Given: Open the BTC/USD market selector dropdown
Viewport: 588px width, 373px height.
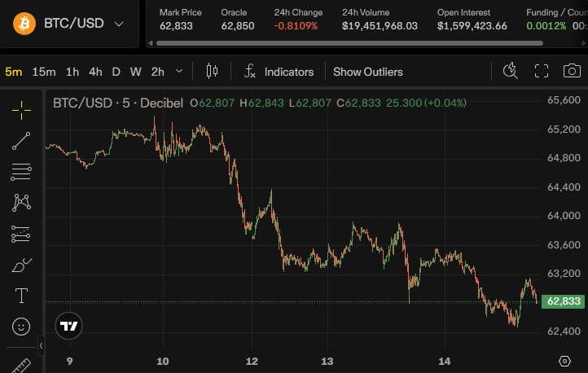Looking at the screenshot, I should 119,24.
